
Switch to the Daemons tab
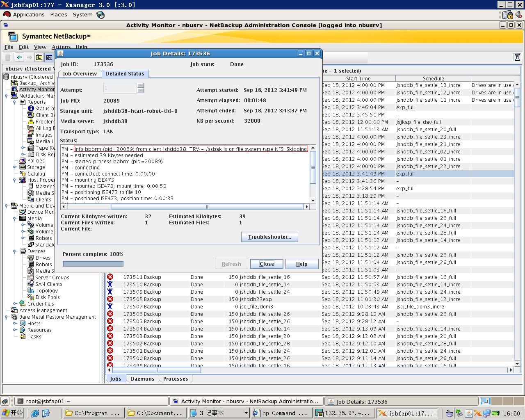pyautogui.click(x=142, y=379)
